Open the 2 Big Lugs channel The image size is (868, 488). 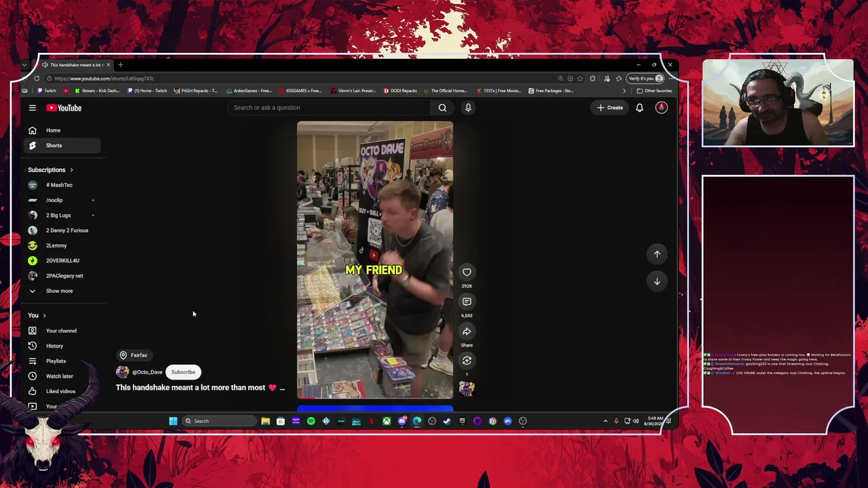pos(62,216)
